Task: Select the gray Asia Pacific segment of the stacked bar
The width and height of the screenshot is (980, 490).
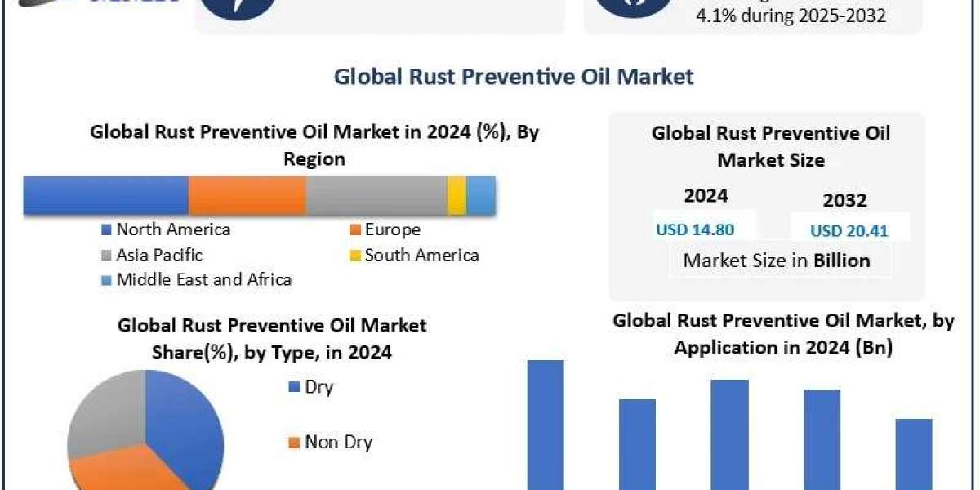Action: click(x=376, y=196)
